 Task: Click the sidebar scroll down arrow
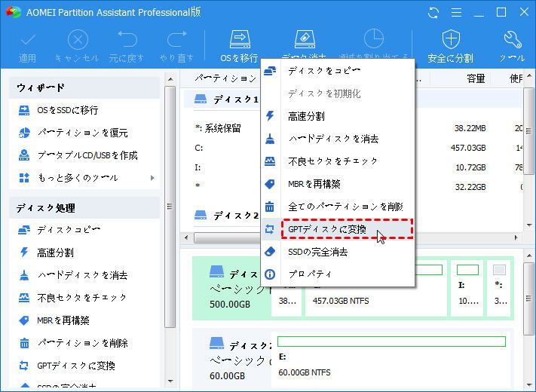coord(170,381)
